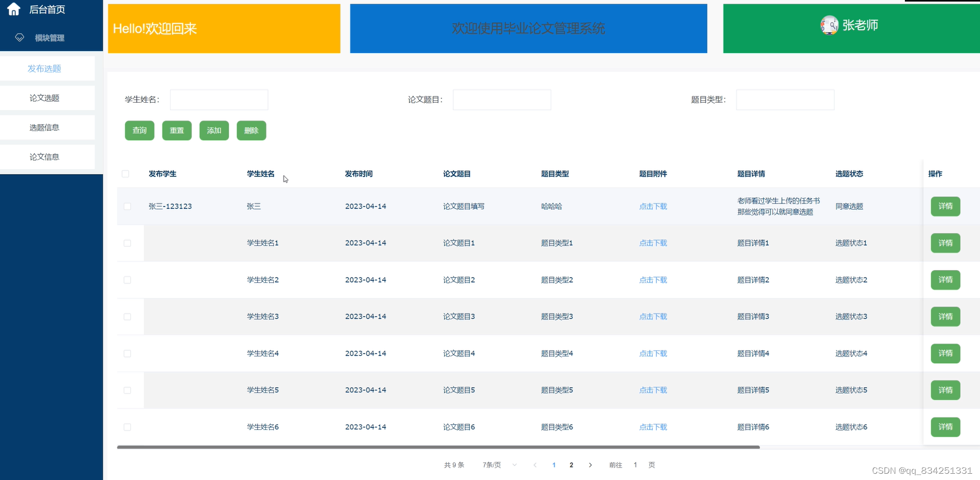Click the 重置 reset button

[177, 130]
